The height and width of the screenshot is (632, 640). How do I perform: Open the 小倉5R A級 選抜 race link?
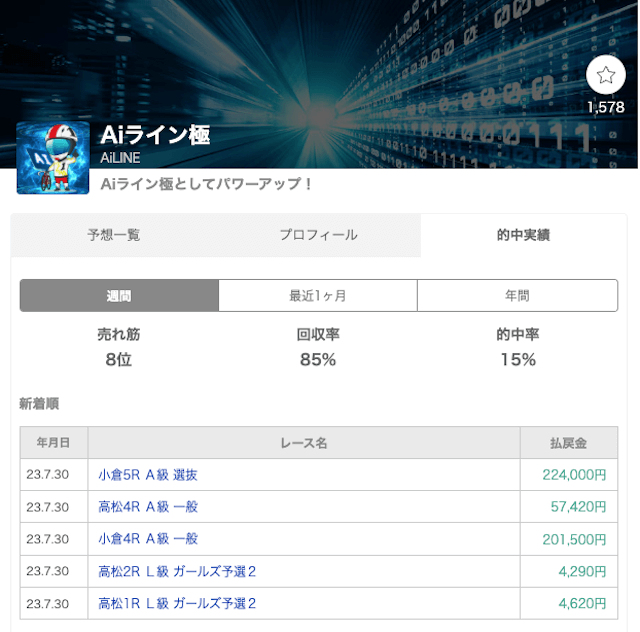(x=148, y=475)
